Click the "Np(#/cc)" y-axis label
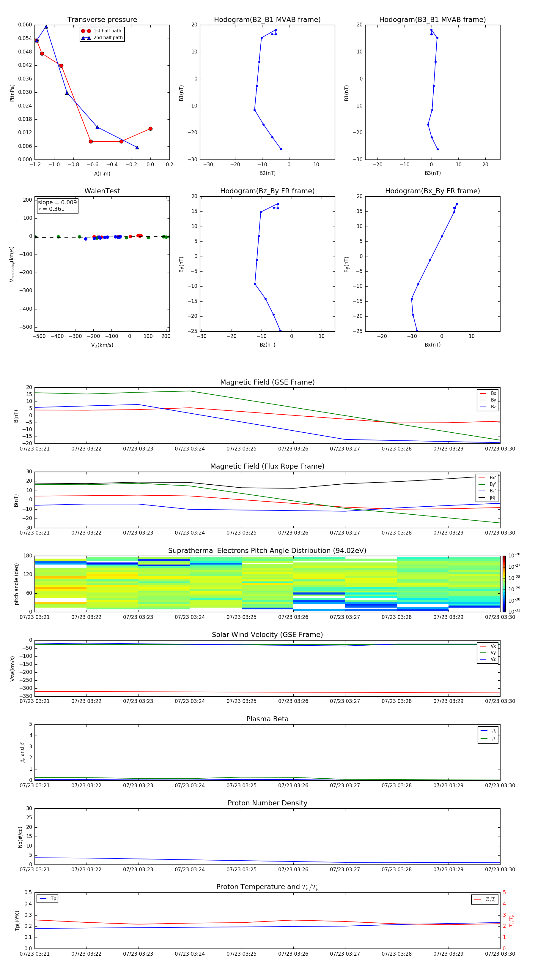Image resolution: width=535 pixels, height=980 pixels. point(20,837)
